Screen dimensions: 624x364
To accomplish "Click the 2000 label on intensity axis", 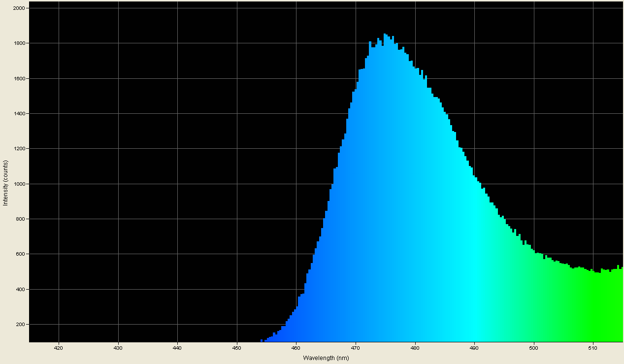I will [20, 8].
